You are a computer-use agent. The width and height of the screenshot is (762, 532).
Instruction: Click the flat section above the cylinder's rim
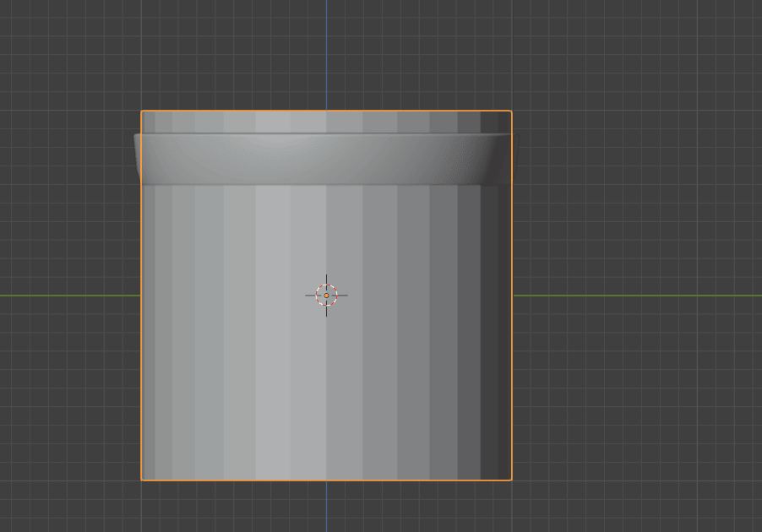tap(326, 122)
